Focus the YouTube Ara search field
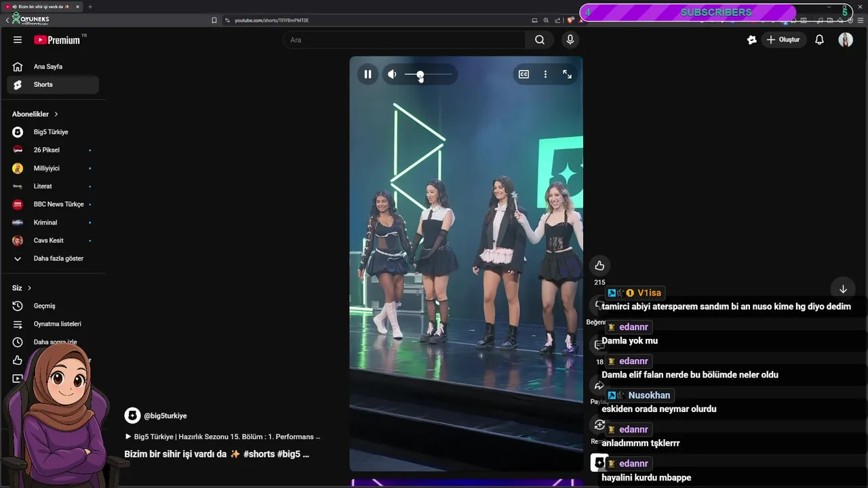 point(404,40)
